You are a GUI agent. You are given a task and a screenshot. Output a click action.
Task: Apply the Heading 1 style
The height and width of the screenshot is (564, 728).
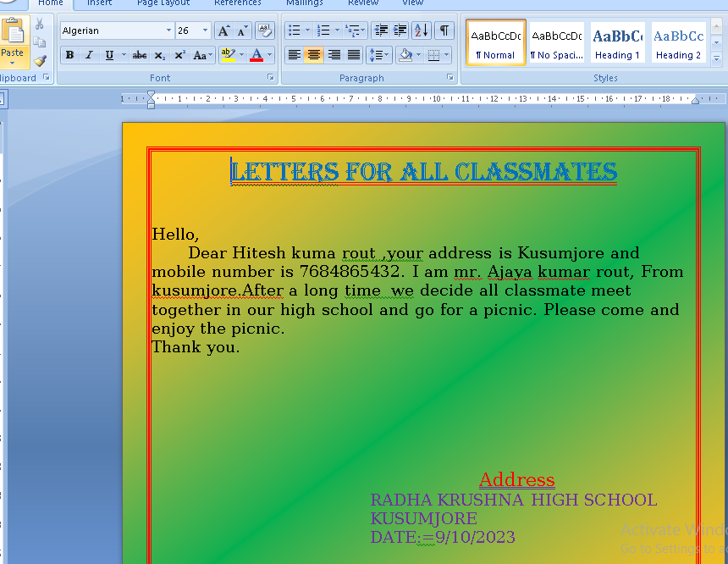coord(617,43)
